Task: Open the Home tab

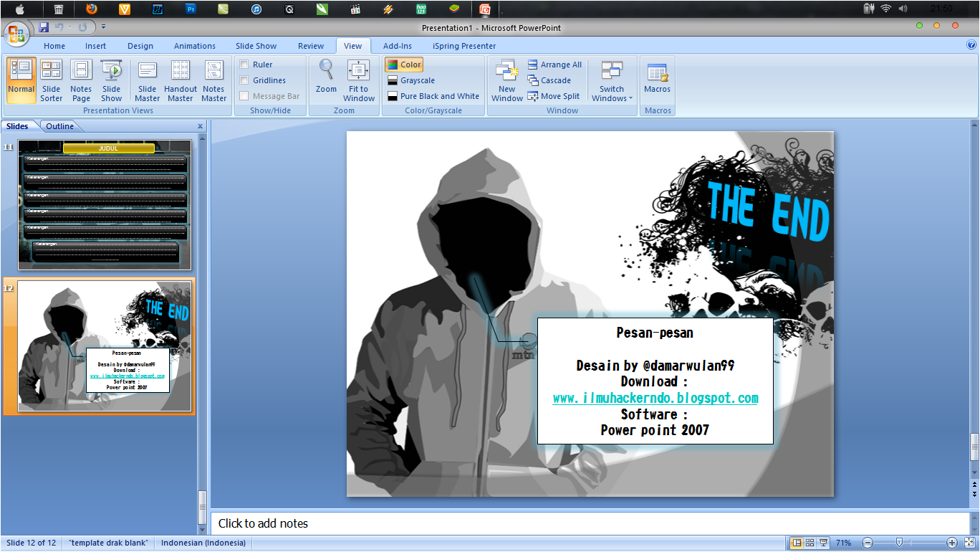Action: coord(54,46)
